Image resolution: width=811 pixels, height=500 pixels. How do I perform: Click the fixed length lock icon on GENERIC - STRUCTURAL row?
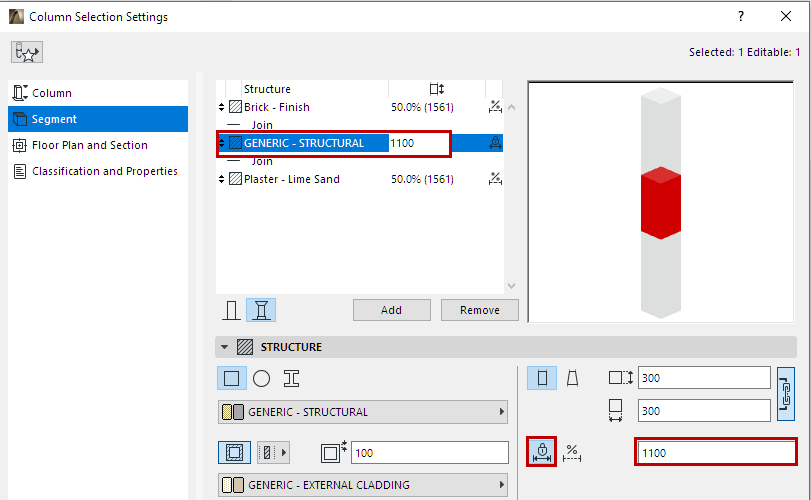point(495,143)
